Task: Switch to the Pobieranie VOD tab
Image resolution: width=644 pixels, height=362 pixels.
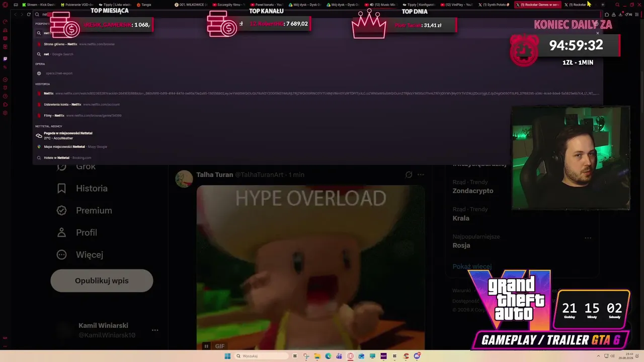Action: [76, 5]
